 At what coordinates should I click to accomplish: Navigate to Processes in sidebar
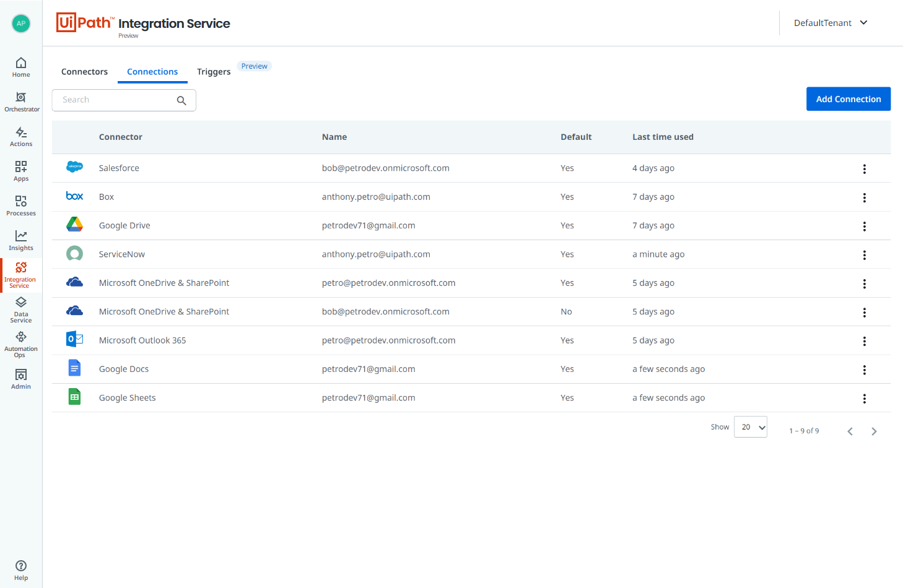pyautogui.click(x=21, y=206)
